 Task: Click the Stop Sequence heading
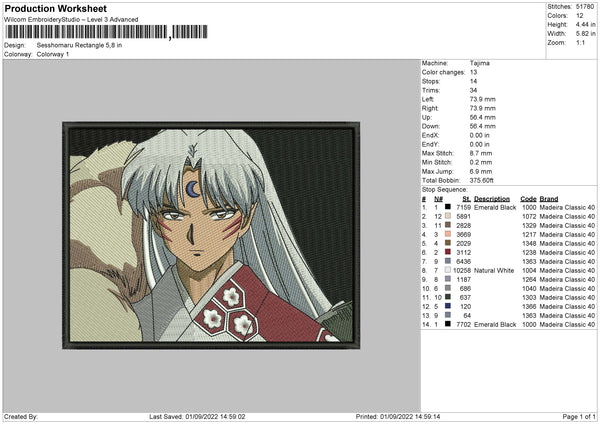[444, 189]
